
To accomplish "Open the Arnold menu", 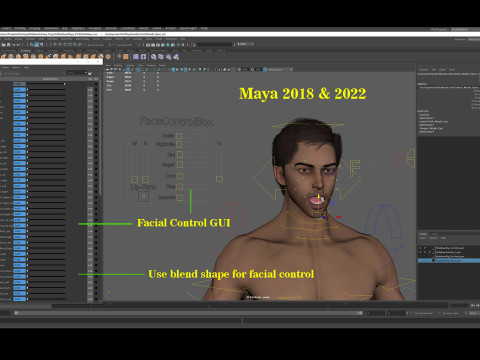I will point(170,28).
